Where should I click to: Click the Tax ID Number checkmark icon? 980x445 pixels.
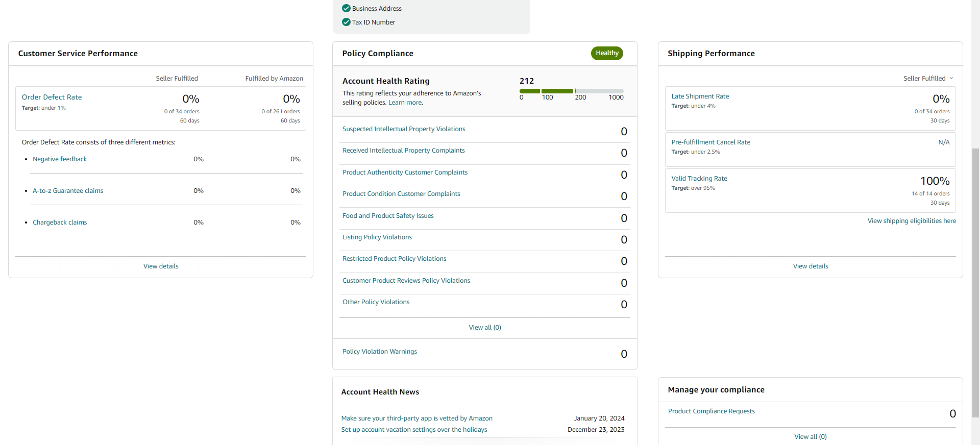click(x=346, y=22)
